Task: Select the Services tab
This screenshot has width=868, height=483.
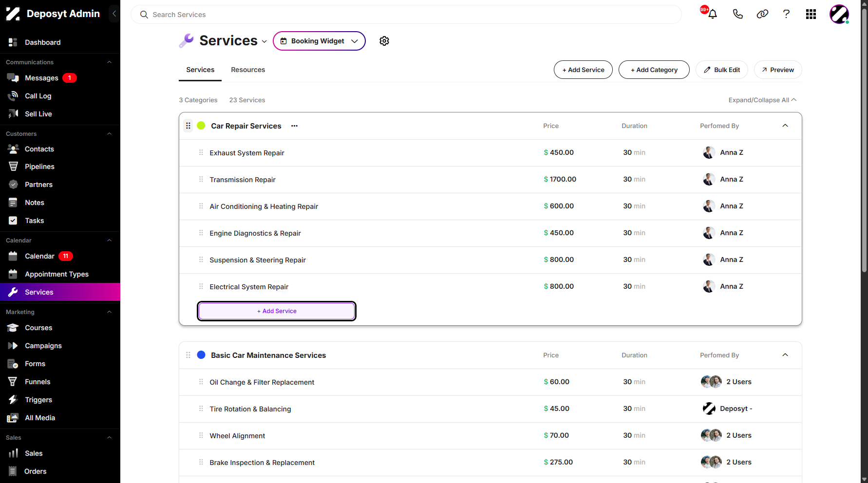Action: point(200,70)
